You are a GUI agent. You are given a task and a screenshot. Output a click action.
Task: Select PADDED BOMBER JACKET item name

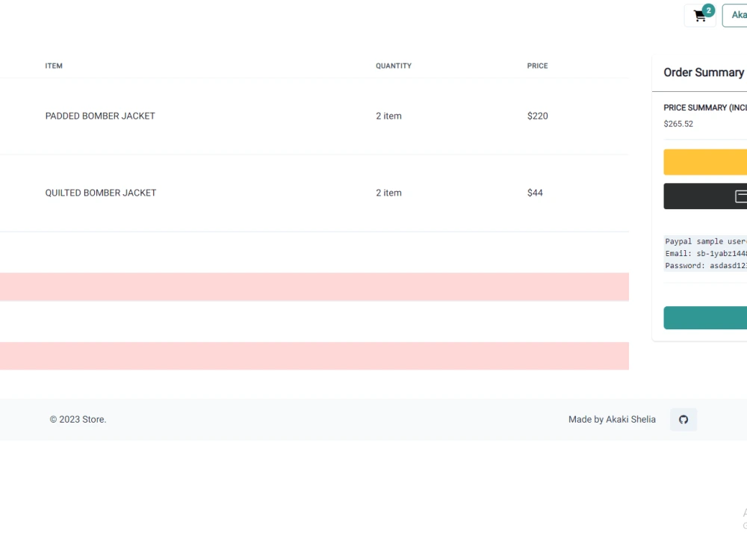pos(100,116)
